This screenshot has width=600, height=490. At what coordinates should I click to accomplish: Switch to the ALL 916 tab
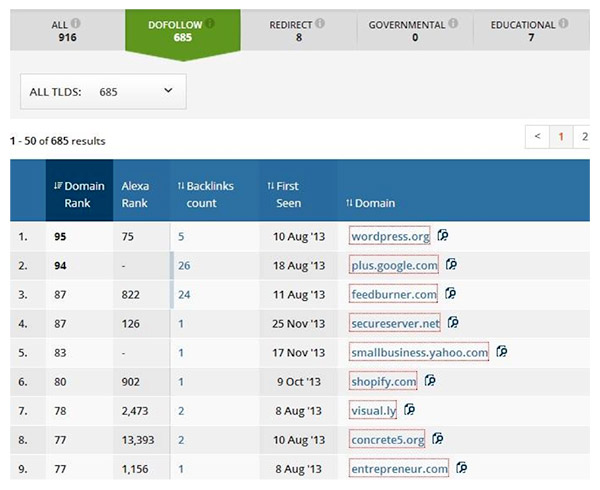tap(67, 29)
